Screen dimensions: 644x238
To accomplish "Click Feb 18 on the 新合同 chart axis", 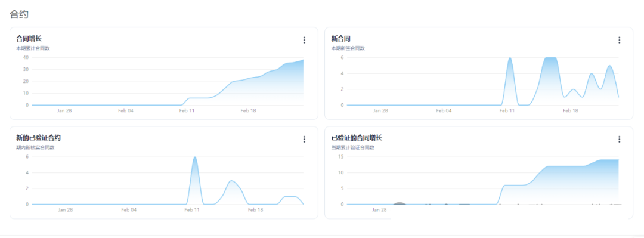I will click(570, 110).
